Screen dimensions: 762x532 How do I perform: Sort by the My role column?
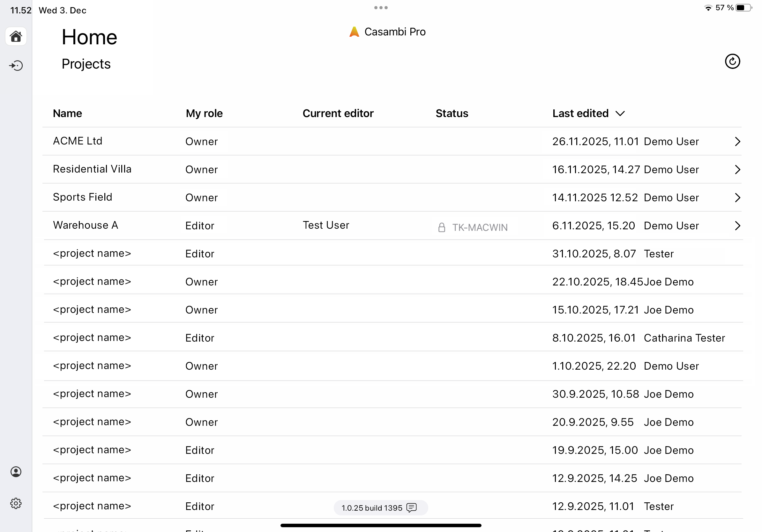pos(204,114)
